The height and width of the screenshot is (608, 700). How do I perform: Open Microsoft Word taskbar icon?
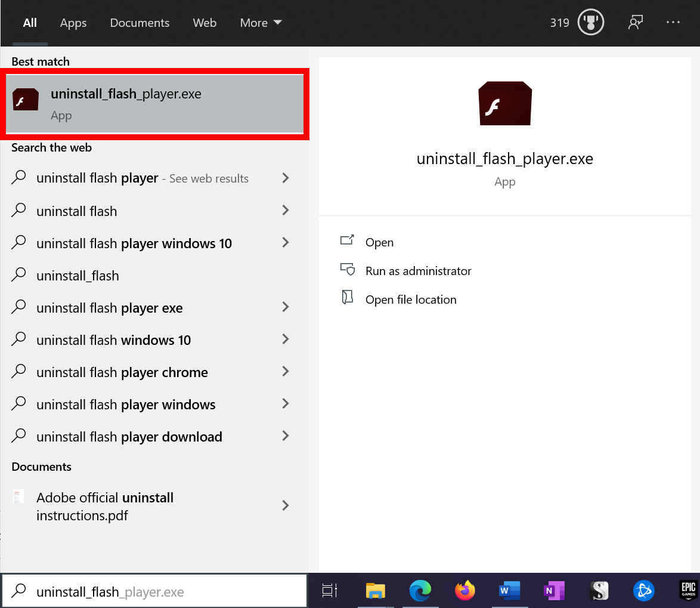tap(509, 591)
